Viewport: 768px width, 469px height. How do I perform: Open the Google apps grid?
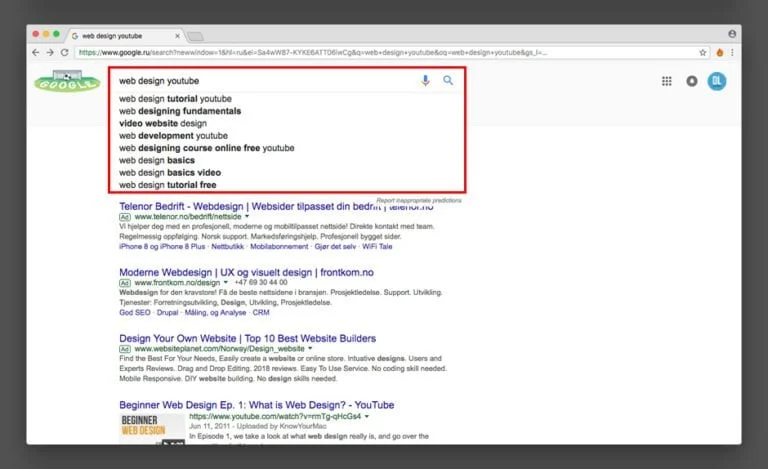click(667, 82)
